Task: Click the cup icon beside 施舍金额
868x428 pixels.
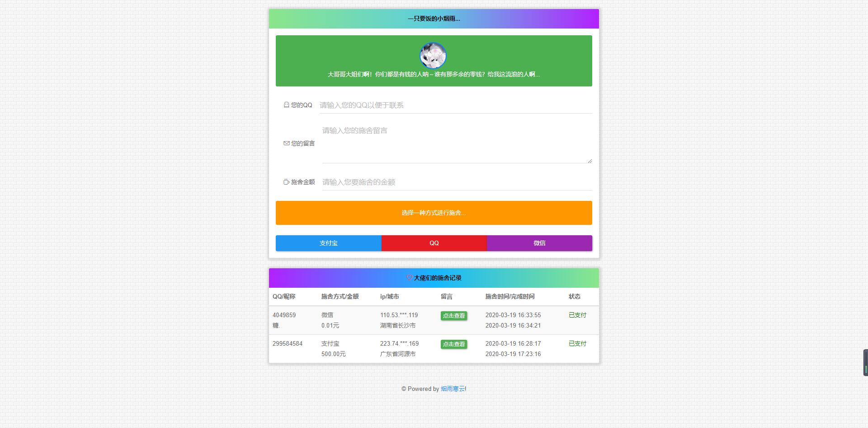Action: coord(286,182)
